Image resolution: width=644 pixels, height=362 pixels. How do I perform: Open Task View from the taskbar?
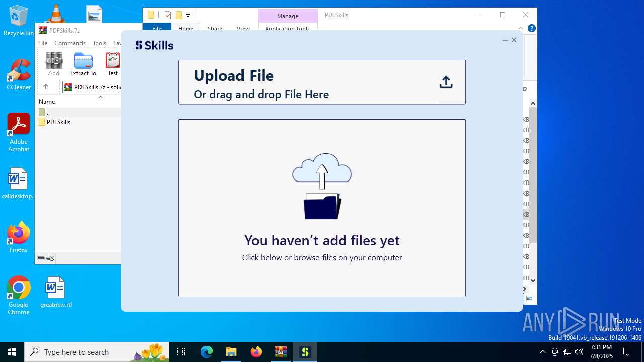[x=181, y=352]
